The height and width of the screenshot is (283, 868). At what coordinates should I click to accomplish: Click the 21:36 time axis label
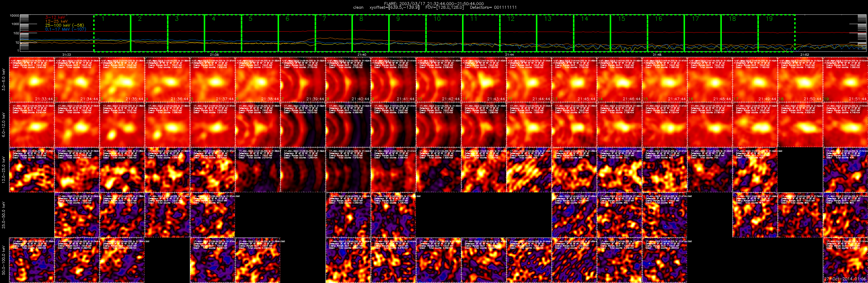click(214, 54)
